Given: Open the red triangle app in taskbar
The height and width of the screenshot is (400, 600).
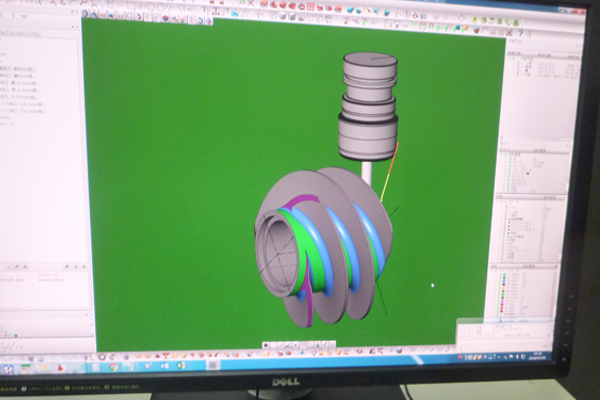Looking at the screenshot, I should 60,368.
